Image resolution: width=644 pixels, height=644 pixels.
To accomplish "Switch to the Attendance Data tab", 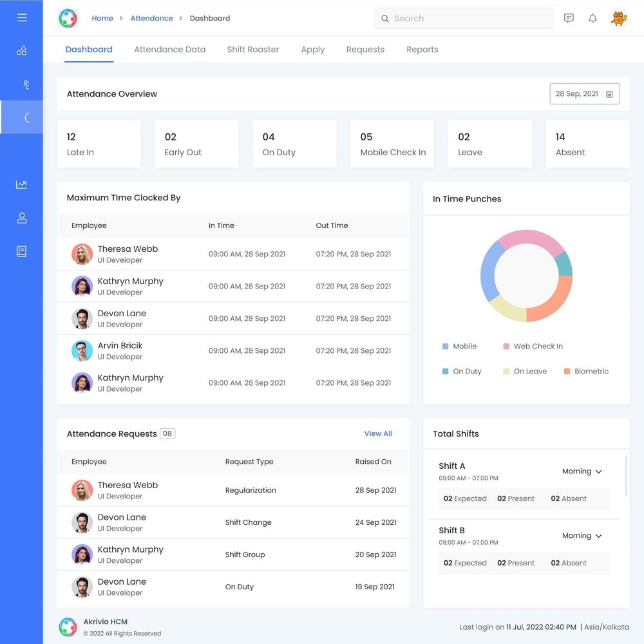I will click(x=169, y=50).
